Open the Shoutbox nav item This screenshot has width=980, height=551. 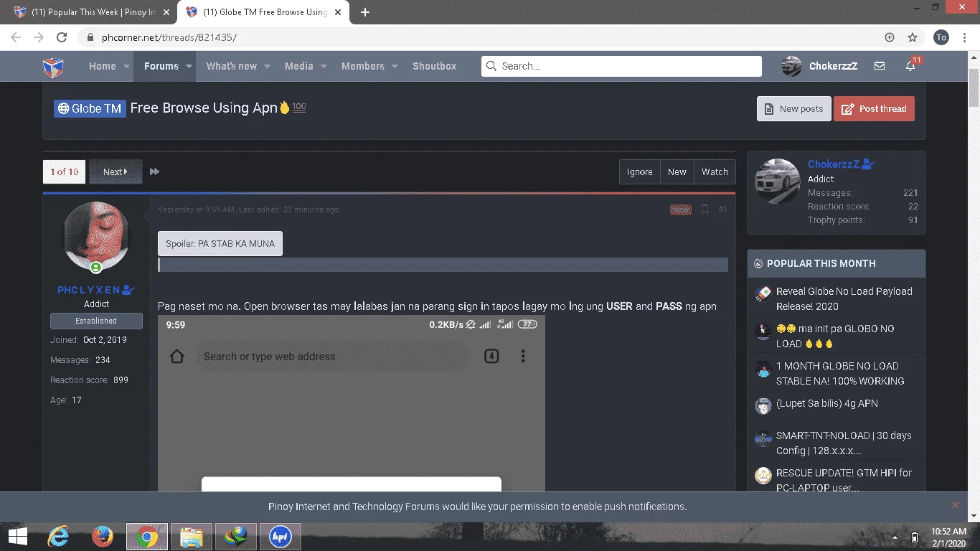click(434, 66)
